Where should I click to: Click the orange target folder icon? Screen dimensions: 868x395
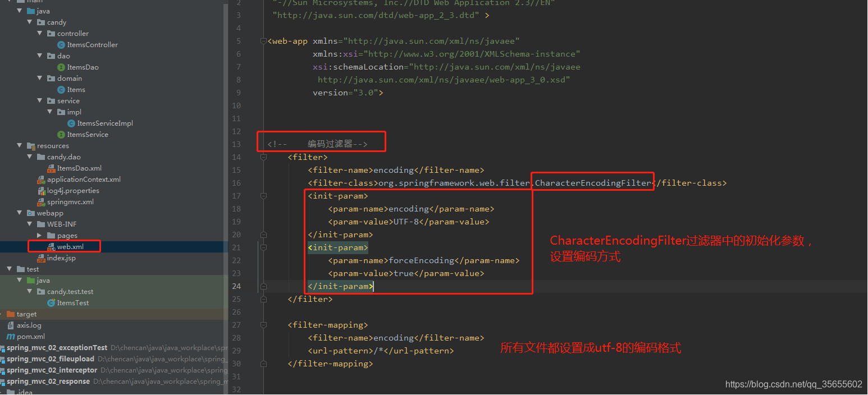[11, 314]
